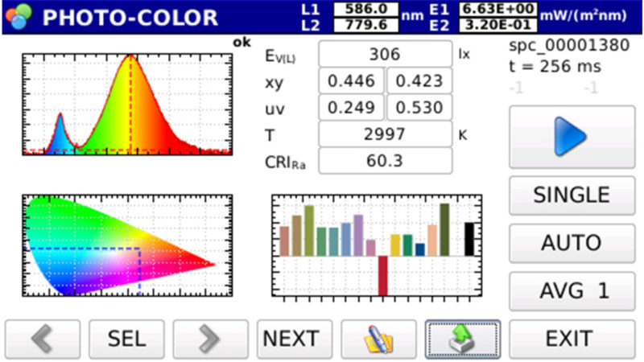The height and width of the screenshot is (362, 644).
Task: Click the color temperature value 2997
Action: tap(386, 134)
